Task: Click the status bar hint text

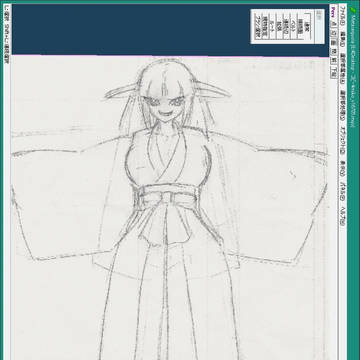Action: (7, 34)
